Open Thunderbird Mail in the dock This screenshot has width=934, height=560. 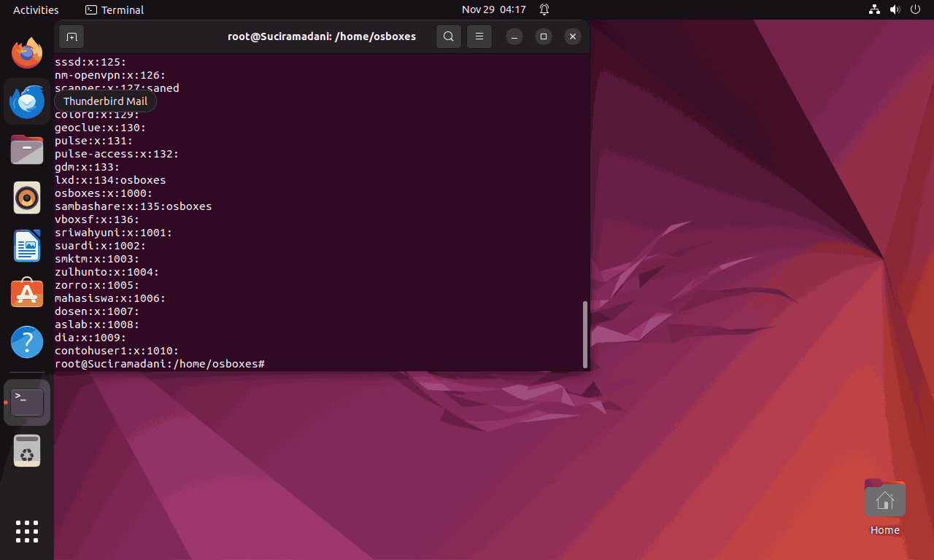(27, 101)
